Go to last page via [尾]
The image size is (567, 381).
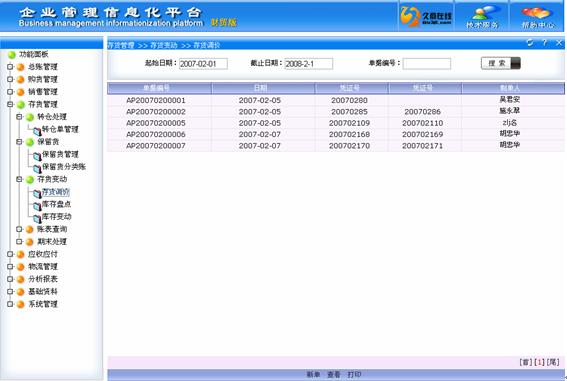point(553,362)
